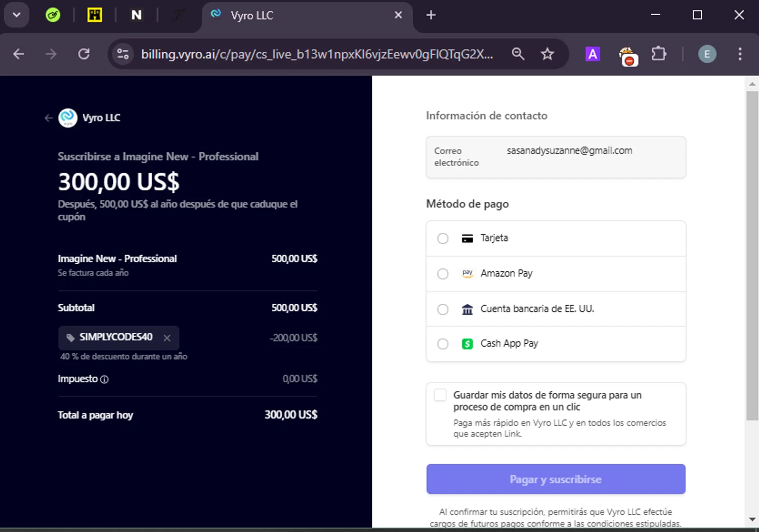Open the E profile avatar

point(707,54)
